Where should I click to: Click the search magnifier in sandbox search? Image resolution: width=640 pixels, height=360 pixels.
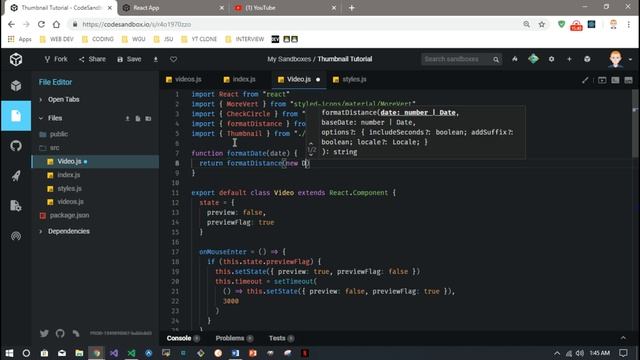point(496,60)
